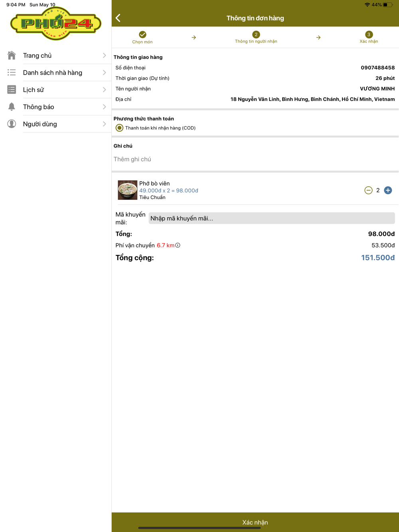Screen dimensions: 399x532
Task: Select Thanh toán khi nhận hàng (COD) radio
Action: tap(119, 128)
